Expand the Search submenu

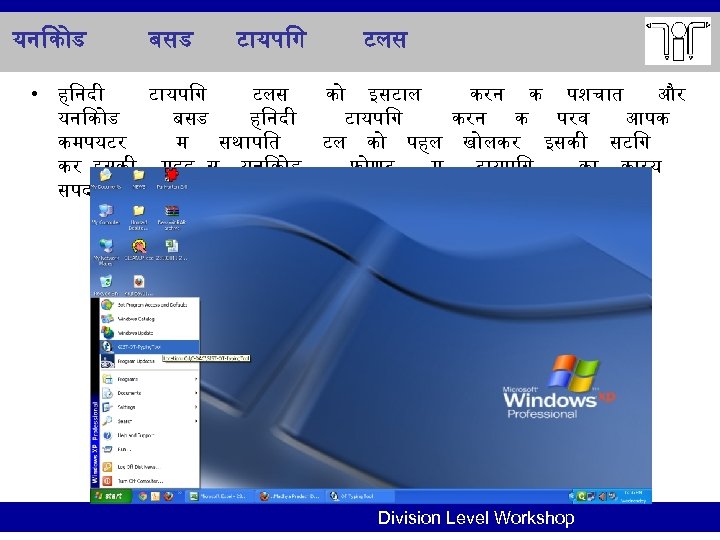point(150,421)
